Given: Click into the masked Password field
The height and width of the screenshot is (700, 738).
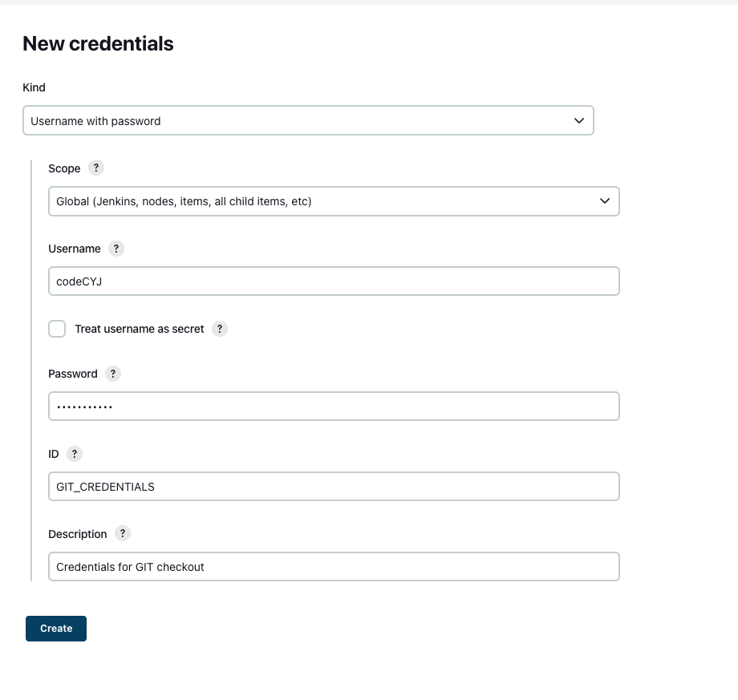Looking at the screenshot, I should pos(334,406).
